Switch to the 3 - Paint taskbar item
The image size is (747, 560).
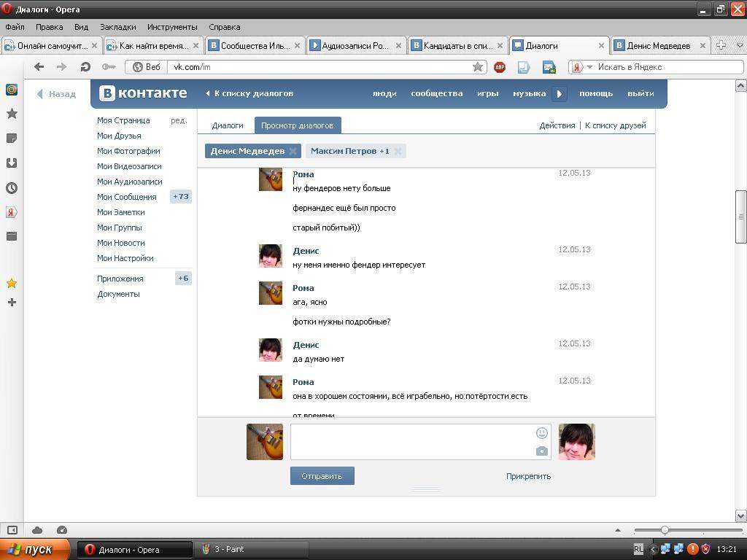(252, 550)
